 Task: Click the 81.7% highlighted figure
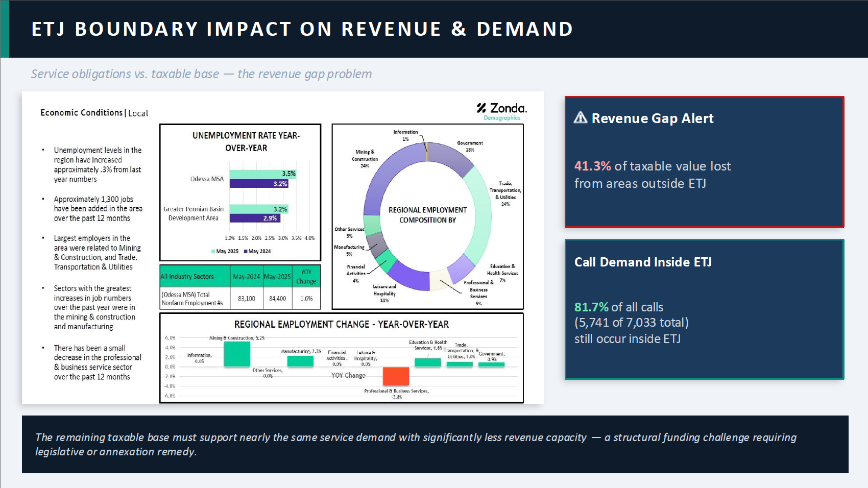point(591,307)
